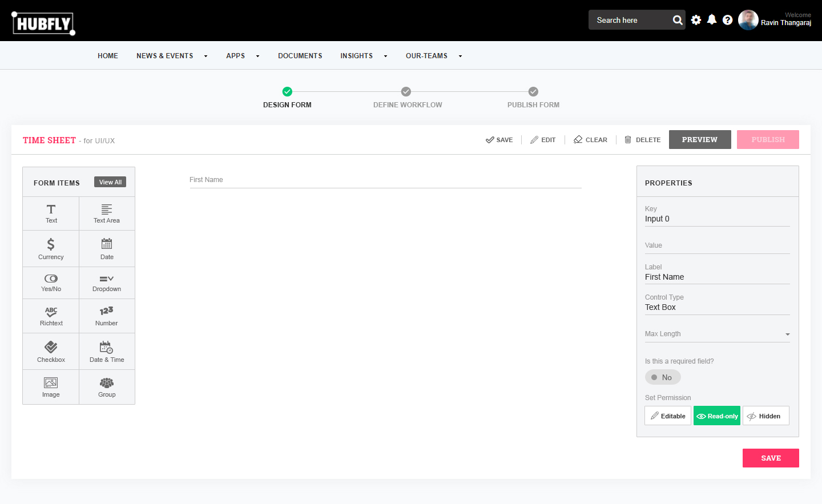Click the user profile avatar
Screen dimensions: 822x504
pos(748,20)
